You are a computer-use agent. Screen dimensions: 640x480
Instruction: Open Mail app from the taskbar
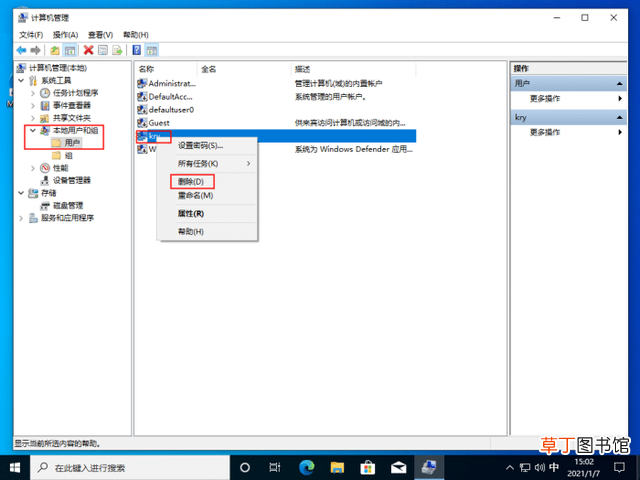(398, 467)
